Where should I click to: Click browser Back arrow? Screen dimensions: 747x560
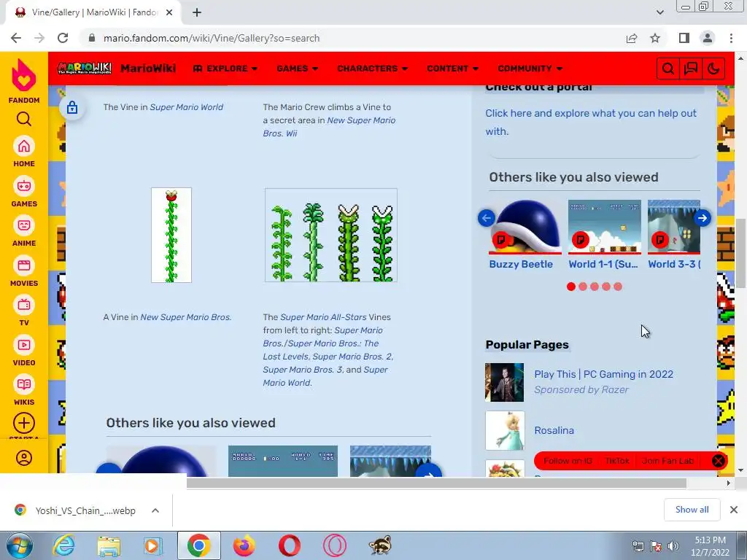(16, 38)
